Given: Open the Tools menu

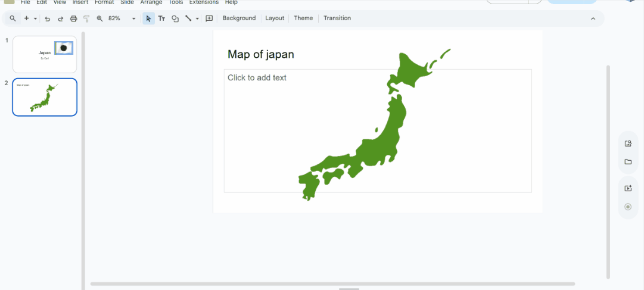Looking at the screenshot, I should pyautogui.click(x=176, y=2).
